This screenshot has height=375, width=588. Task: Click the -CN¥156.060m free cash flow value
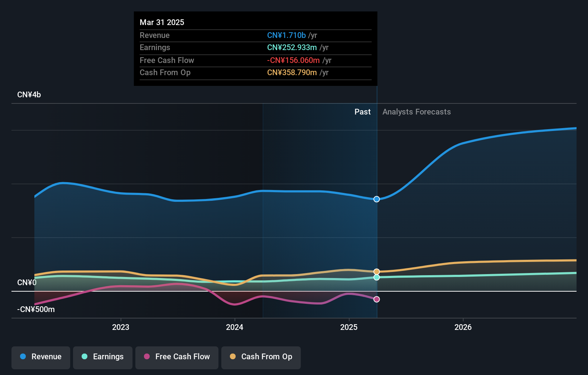point(293,60)
